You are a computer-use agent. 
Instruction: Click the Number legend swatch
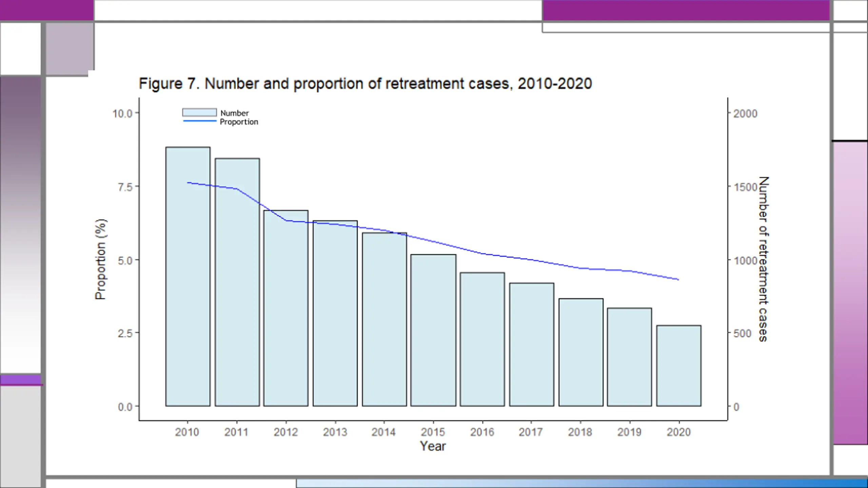coord(199,113)
